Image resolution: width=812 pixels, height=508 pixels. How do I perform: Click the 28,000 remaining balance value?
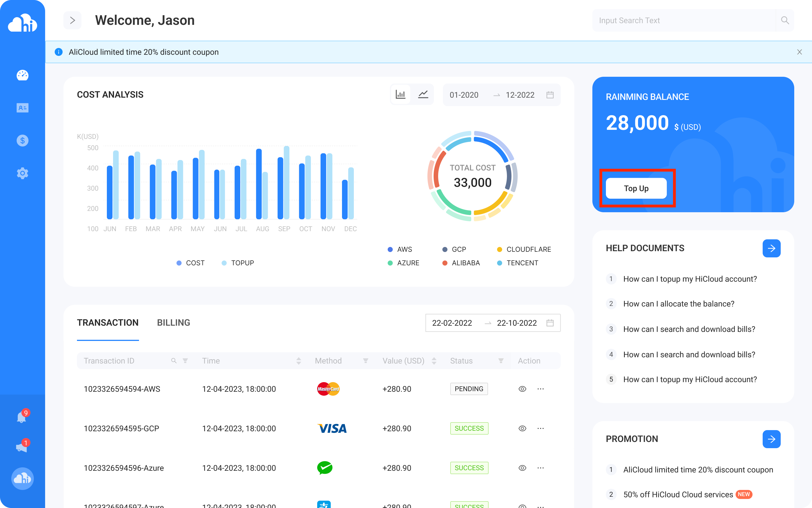pos(637,123)
